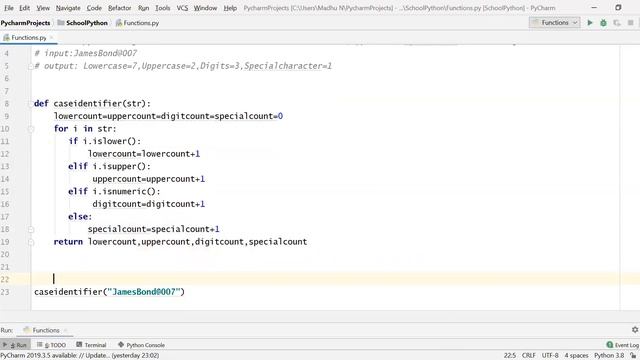640x360 pixels.
Task: Open the Tools menu
Action: click(x=162, y=8)
